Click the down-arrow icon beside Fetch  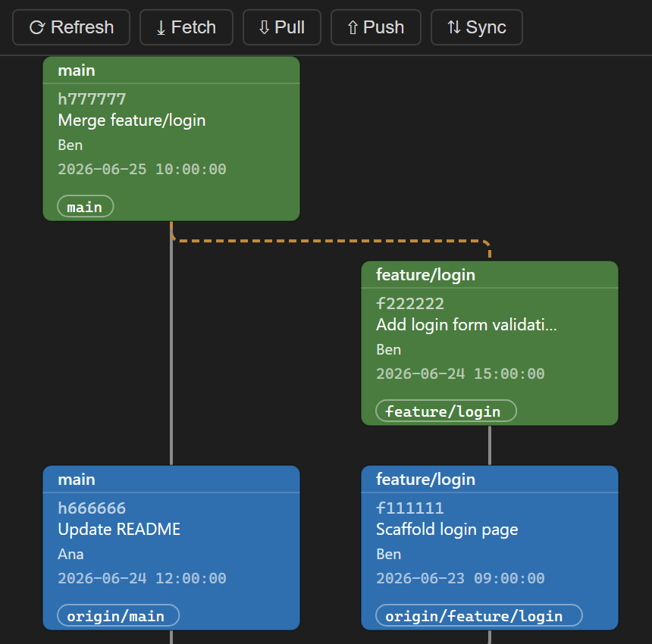coord(161,28)
